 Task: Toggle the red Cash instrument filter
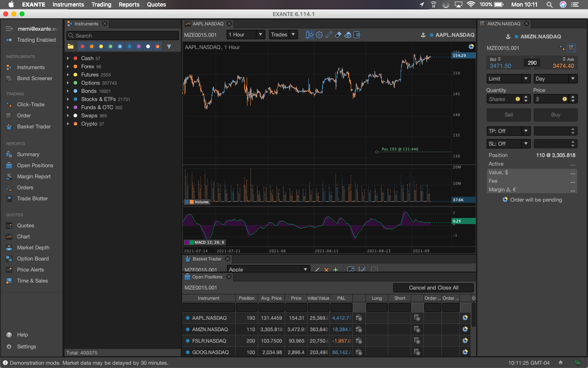(x=82, y=47)
